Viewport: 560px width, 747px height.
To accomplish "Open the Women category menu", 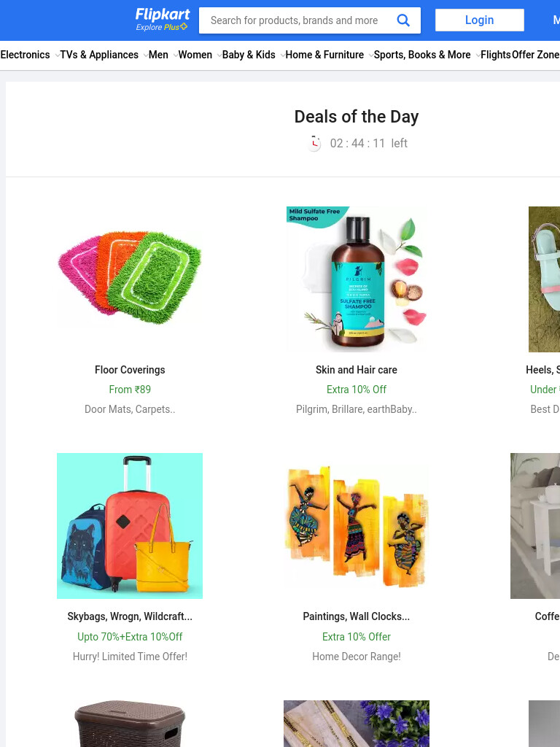I will (195, 55).
